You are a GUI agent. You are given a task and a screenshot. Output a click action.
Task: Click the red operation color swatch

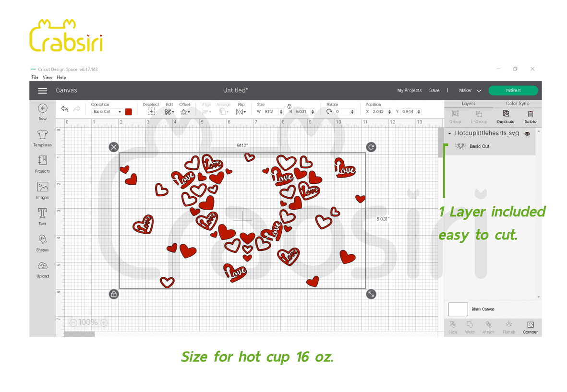[x=128, y=112]
